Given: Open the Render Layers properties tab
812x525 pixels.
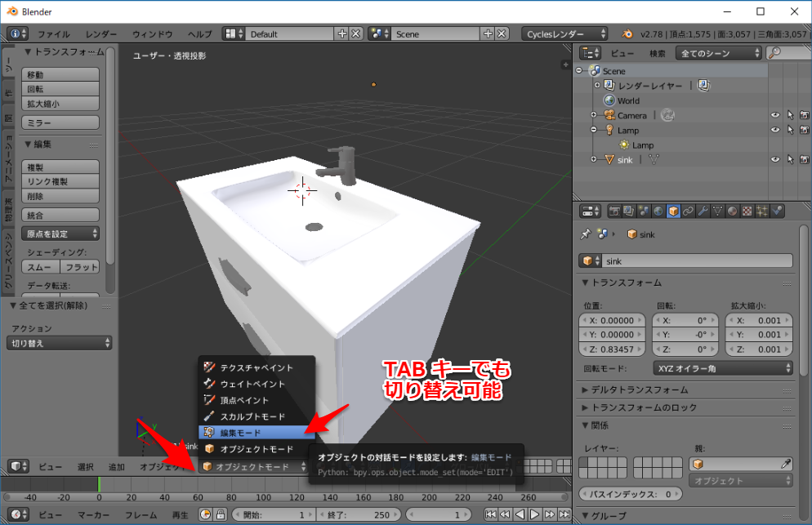Looking at the screenshot, I should click(629, 211).
